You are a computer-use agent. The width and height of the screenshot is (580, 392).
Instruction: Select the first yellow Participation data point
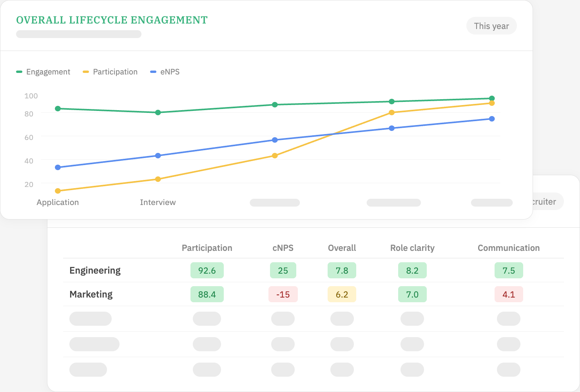tap(58, 191)
